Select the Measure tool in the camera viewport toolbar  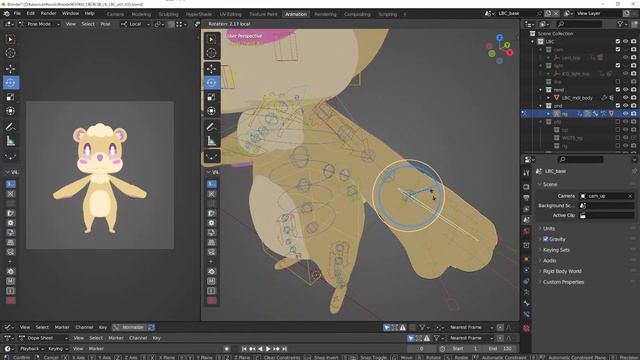(x=11, y=141)
